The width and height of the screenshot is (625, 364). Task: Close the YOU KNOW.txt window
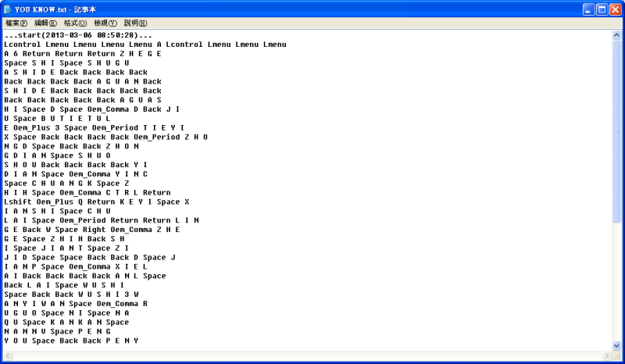coord(616,9)
